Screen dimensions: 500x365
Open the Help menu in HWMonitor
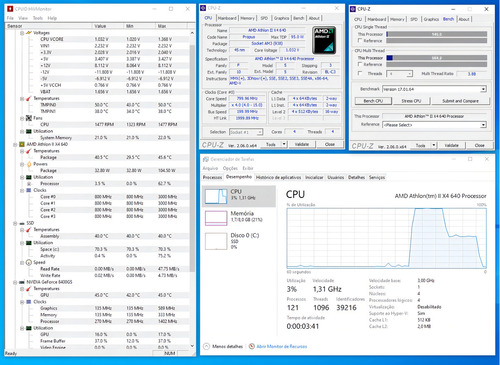pos(52,18)
